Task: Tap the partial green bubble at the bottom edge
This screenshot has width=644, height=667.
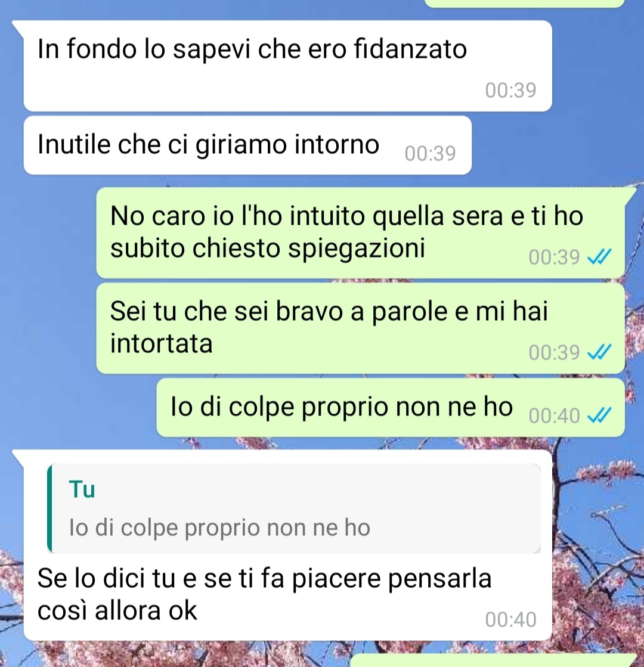Action: [494, 660]
